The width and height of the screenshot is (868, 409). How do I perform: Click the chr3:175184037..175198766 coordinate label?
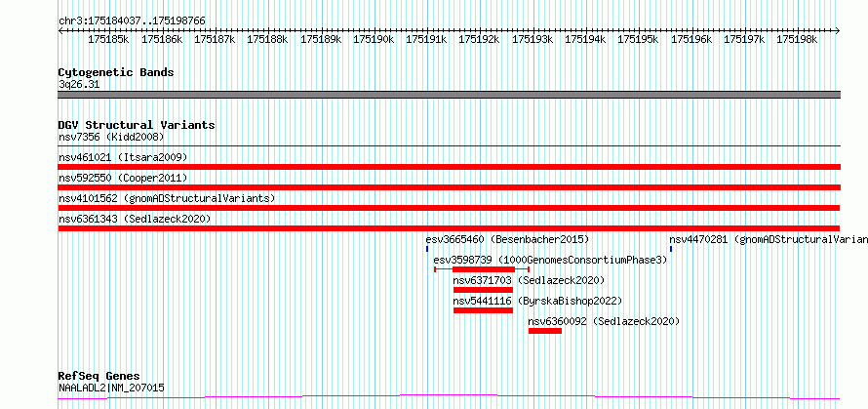[132, 20]
